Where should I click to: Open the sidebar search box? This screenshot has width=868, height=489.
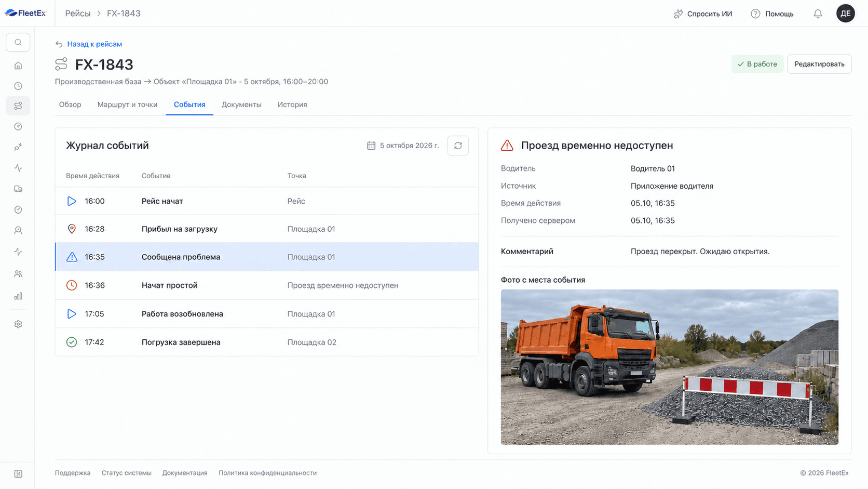[18, 43]
